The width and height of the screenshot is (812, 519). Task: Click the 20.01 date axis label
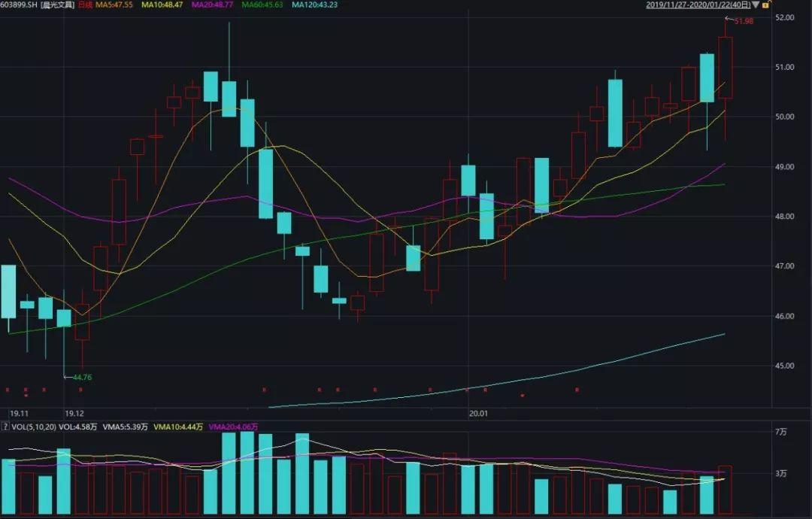pos(477,413)
